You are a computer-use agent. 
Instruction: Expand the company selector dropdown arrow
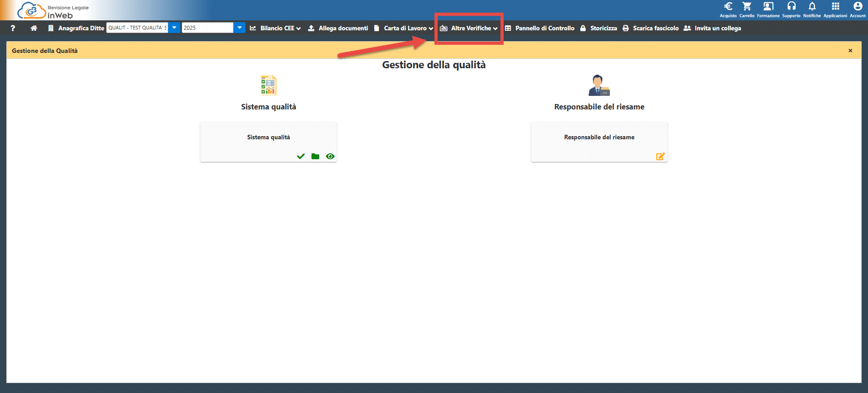click(x=175, y=28)
